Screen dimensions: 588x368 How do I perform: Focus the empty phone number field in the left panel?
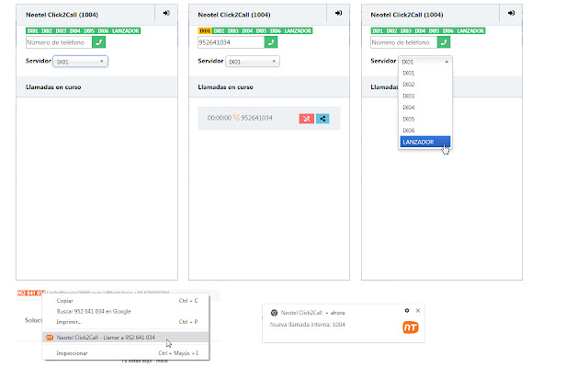(x=59, y=42)
